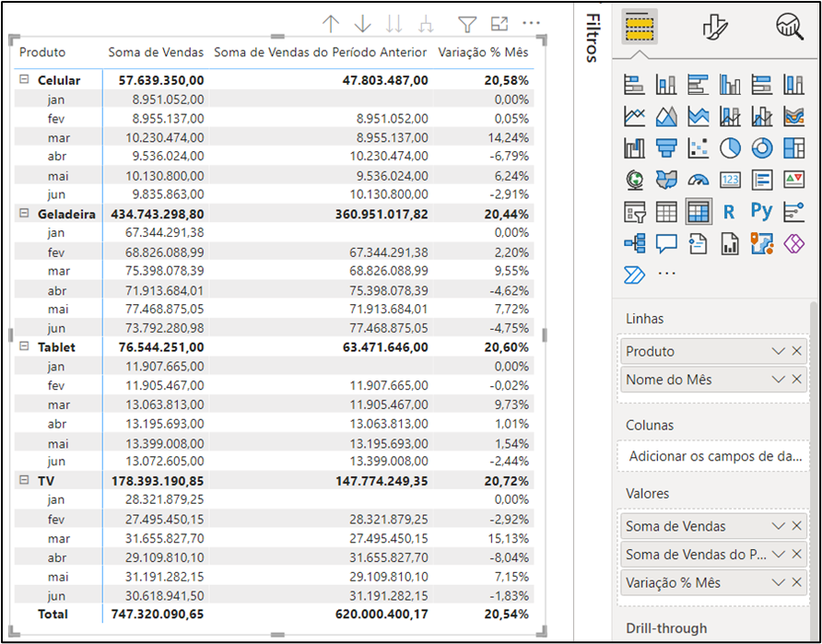The height and width of the screenshot is (644, 822).
Task: Open dropdown for Produto field
Action: point(779,351)
